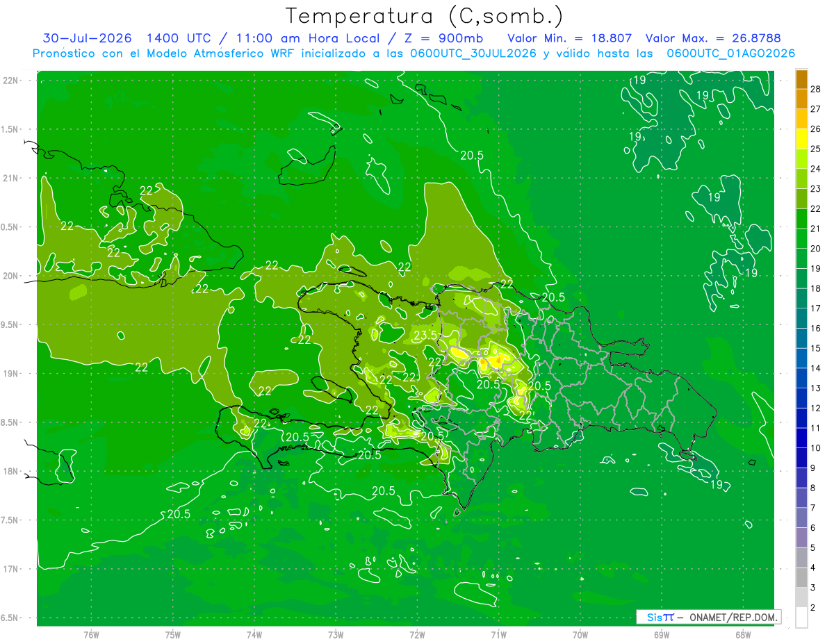
Task: Click the Temperatura (C,somb.) title
Action: coord(425,15)
